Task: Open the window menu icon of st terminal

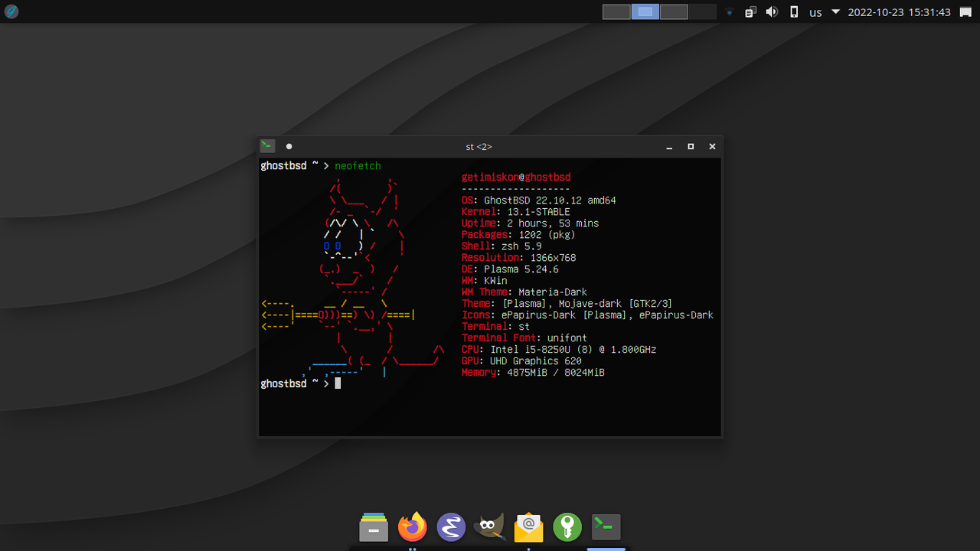Action: pos(267,146)
